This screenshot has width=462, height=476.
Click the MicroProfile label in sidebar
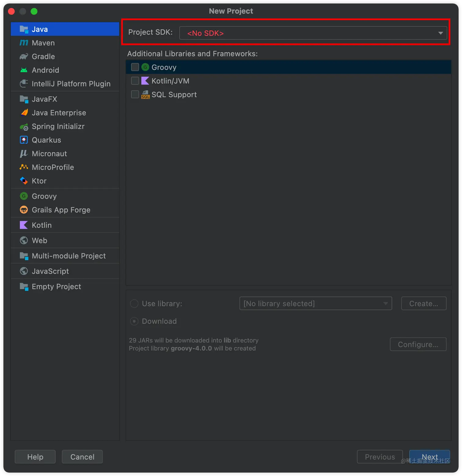53,167
